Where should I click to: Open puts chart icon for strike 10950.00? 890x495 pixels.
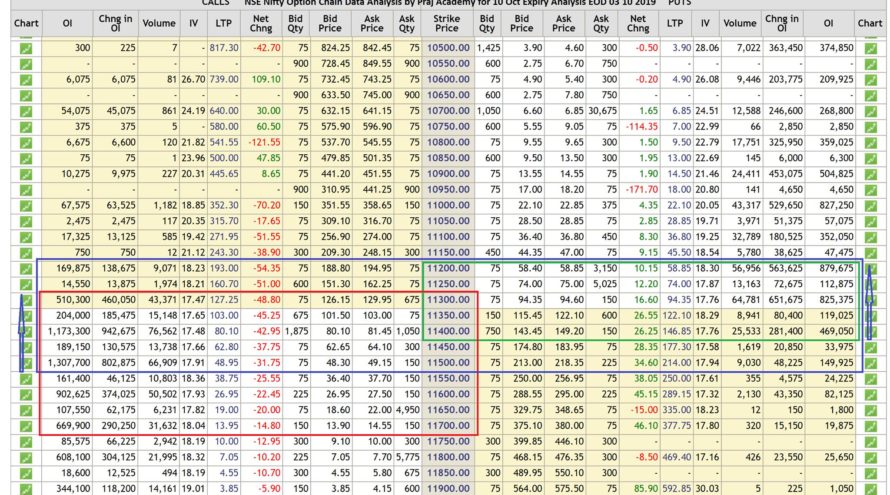tap(870, 190)
